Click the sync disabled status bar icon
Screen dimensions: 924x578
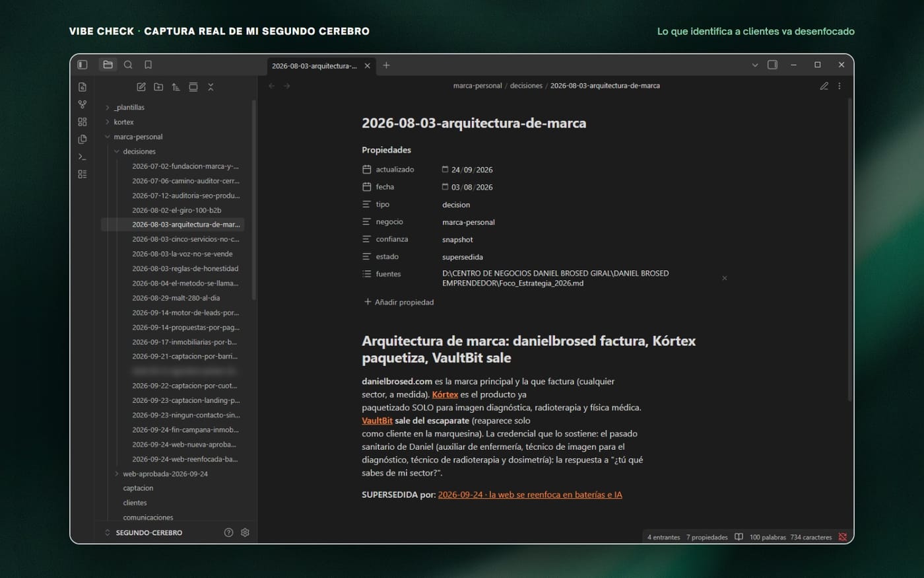tap(842, 537)
